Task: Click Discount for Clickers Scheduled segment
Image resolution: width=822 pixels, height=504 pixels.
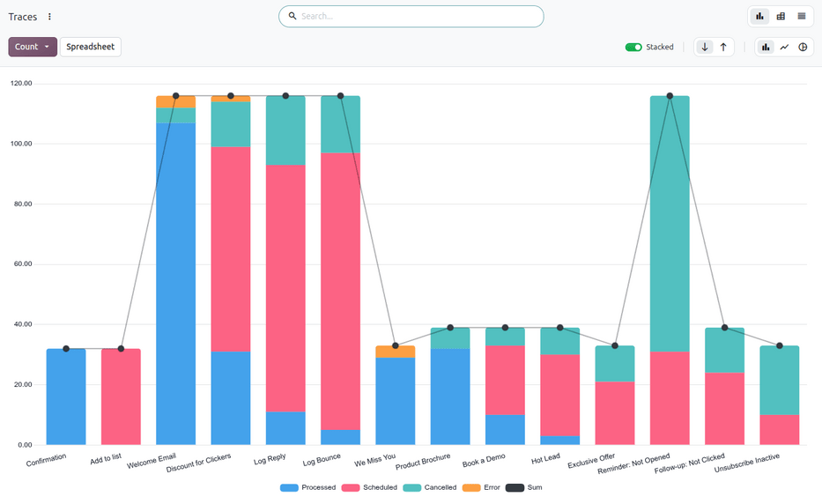Action: click(x=231, y=249)
